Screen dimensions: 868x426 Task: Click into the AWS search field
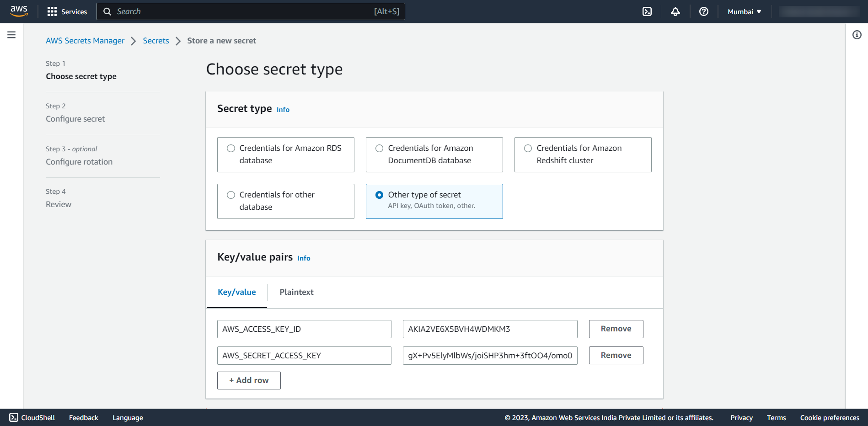pos(251,11)
